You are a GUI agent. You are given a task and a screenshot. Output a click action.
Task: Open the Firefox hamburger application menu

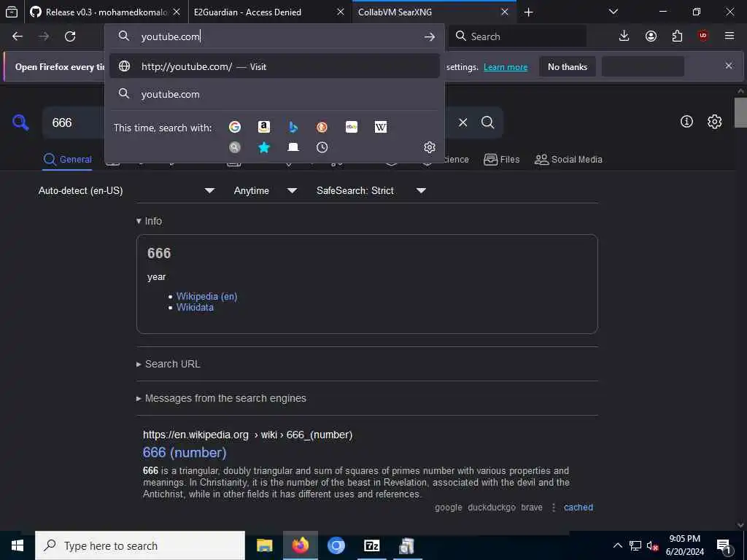click(729, 36)
